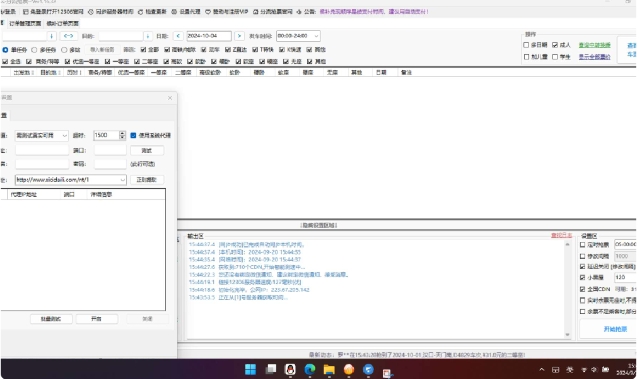Click the Windows Start button
The image size is (639, 379).
point(251,369)
